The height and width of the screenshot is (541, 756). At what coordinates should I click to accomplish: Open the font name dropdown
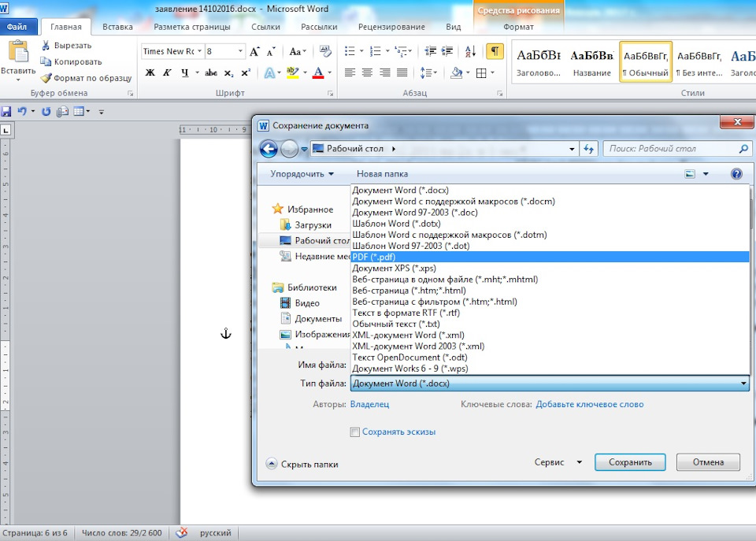tap(199, 51)
